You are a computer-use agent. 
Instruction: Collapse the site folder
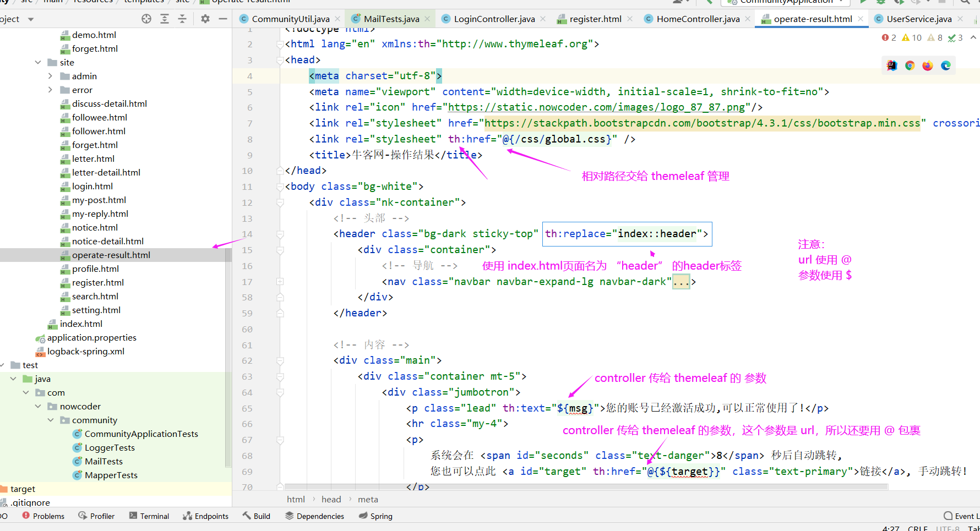click(38, 62)
